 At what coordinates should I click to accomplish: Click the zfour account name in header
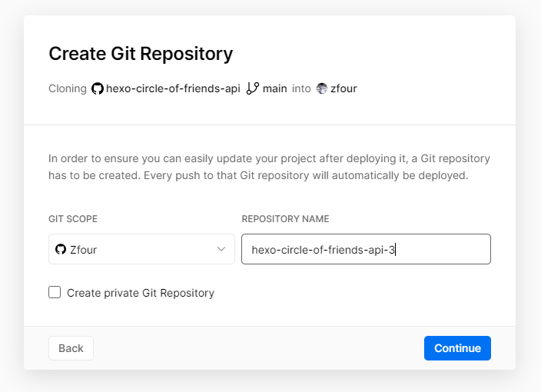344,88
